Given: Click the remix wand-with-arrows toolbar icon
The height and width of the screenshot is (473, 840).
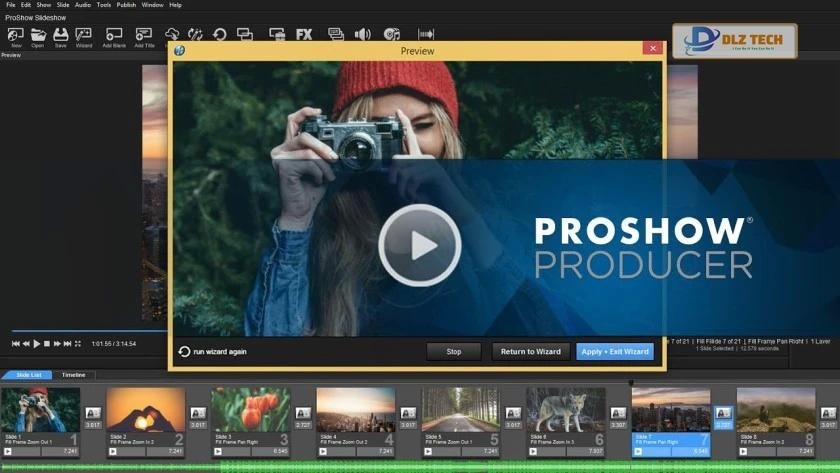Looking at the screenshot, I should (196, 35).
